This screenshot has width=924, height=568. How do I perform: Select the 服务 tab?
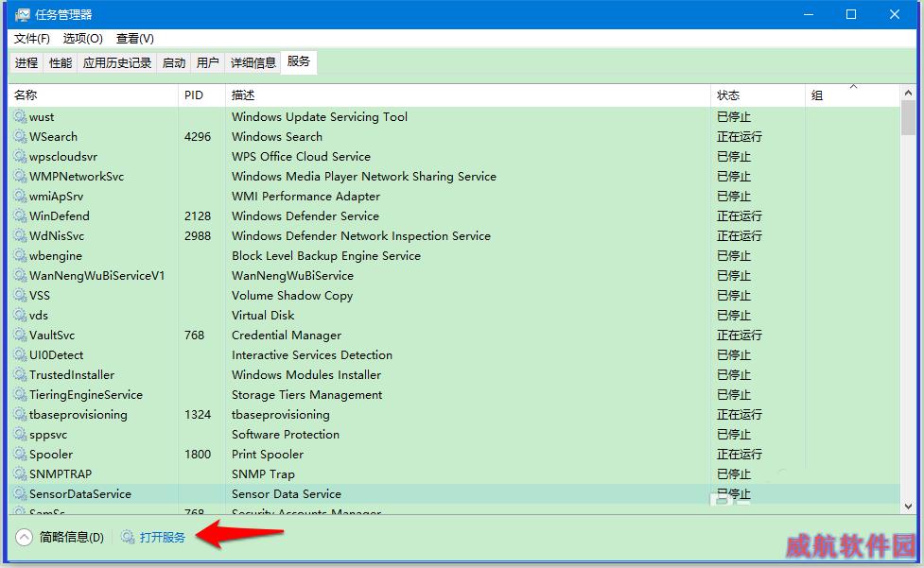tap(299, 61)
